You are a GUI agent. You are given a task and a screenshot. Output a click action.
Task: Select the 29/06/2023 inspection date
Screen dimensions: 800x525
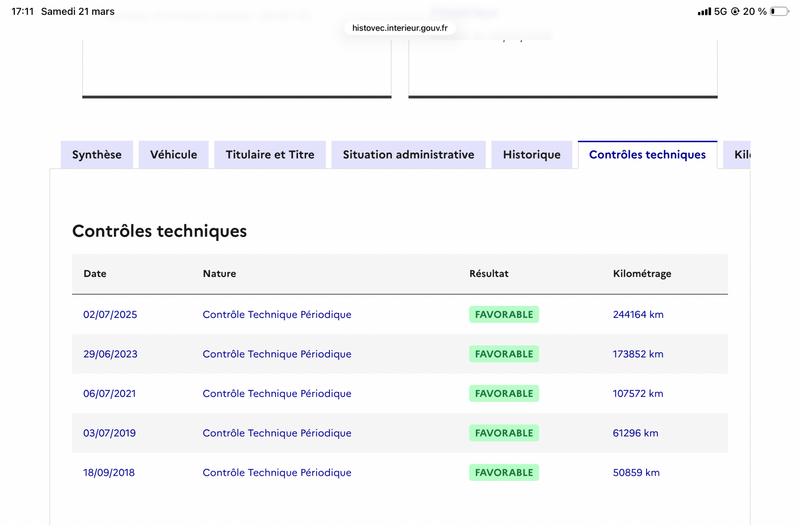coord(110,354)
